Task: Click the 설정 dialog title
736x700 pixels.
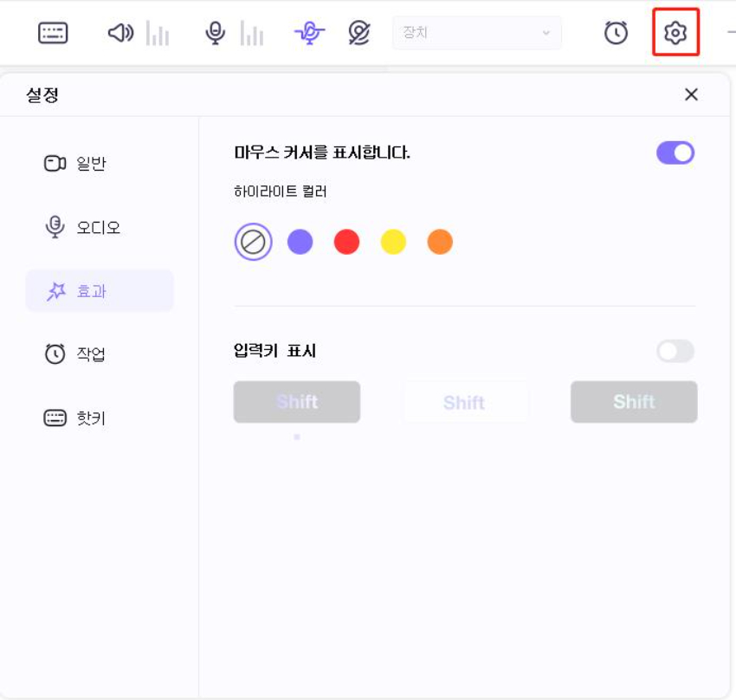Action: [42, 94]
